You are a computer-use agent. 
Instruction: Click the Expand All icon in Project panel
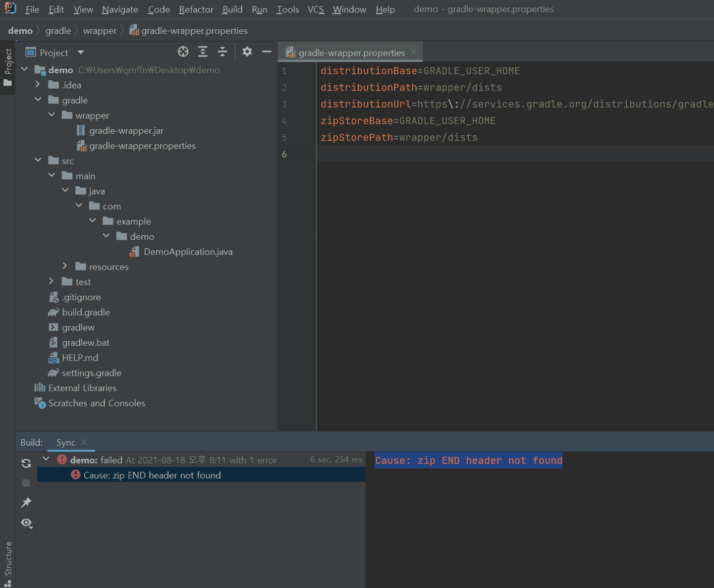(203, 51)
